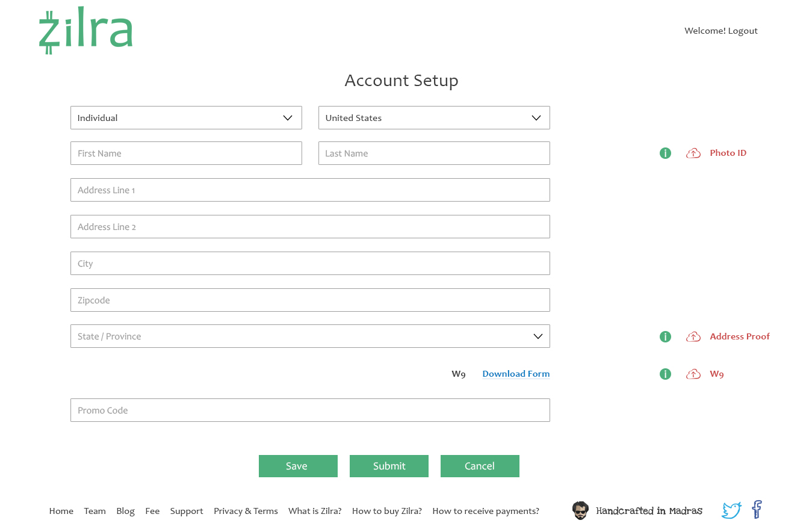This screenshot has height=529, width=812.
Task: Expand the United States country dropdown
Action: click(433, 118)
